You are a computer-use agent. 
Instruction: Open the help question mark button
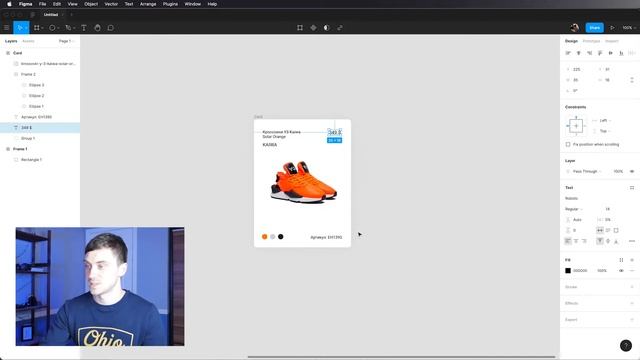point(626,346)
